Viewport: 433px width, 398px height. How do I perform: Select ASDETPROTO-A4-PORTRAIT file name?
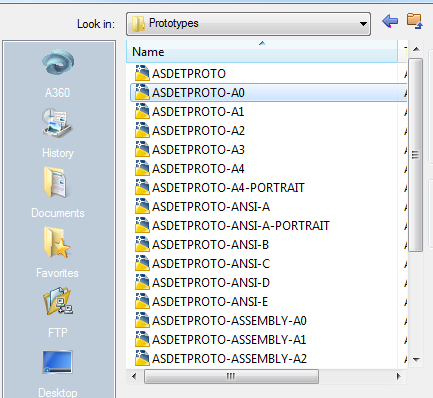pyautogui.click(x=228, y=188)
